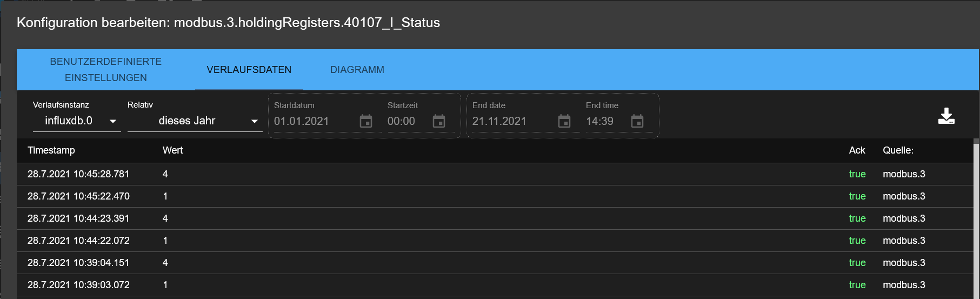Download history data with the export icon

(x=946, y=116)
